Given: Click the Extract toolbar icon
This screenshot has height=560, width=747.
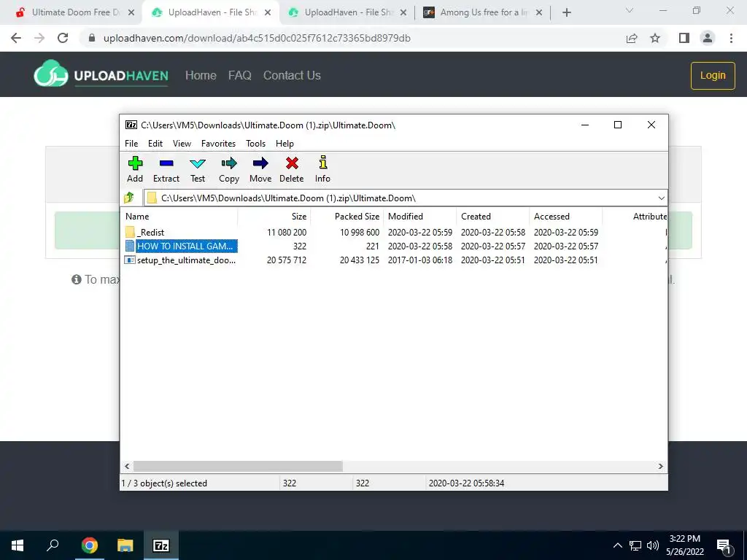Looking at the screenshot, I should coord(166,163).
